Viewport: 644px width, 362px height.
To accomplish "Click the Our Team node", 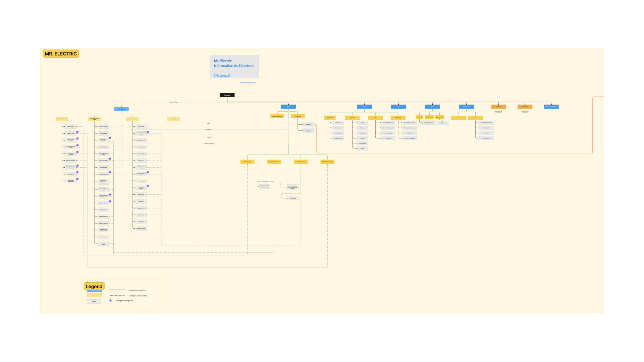I will click(x=442, y=123).
